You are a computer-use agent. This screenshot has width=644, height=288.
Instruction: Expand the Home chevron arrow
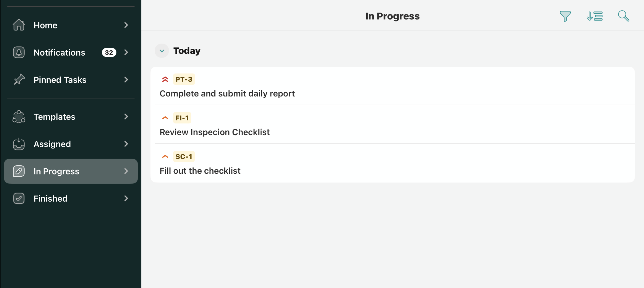pos(126,25)
